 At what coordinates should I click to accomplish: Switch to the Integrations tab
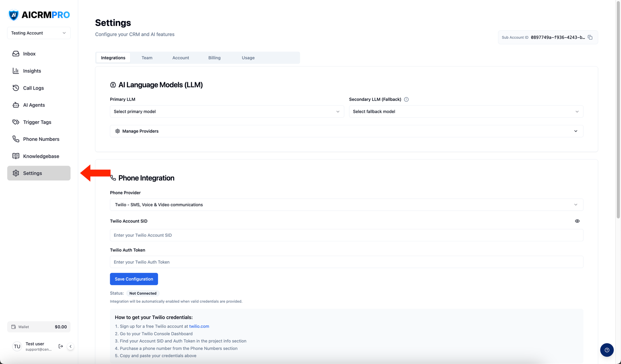(113, 58)
